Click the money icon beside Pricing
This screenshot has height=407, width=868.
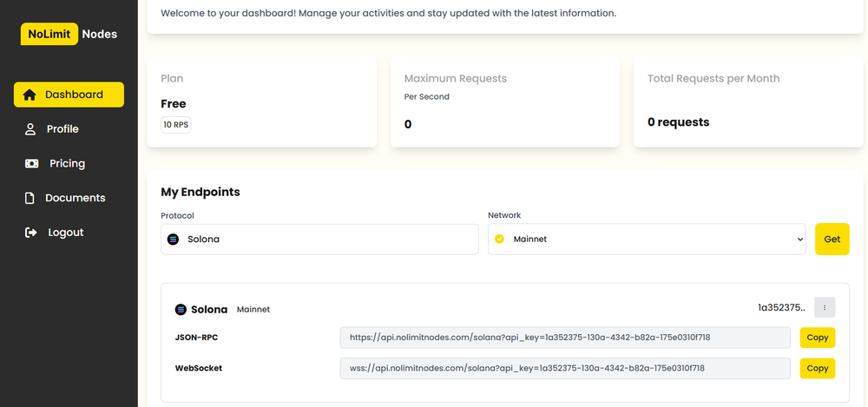pos(31,163)
